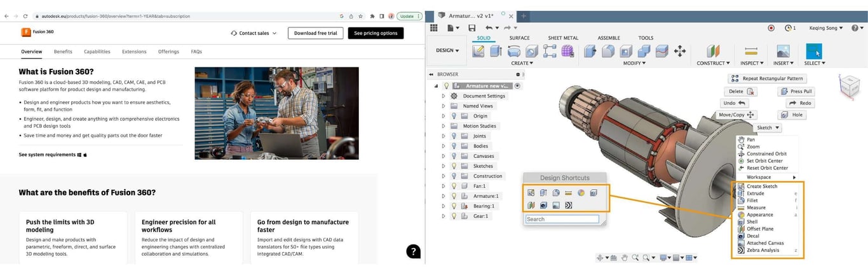The width and height of the screenshot is (868, 275).
Task: Toggle visibility bulb of Origin folder
Action: [x=454, y=116]
